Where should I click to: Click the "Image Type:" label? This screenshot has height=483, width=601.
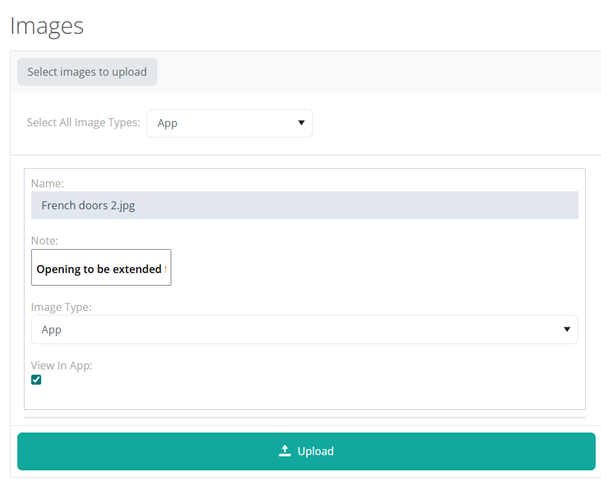(x=62, y=307)
